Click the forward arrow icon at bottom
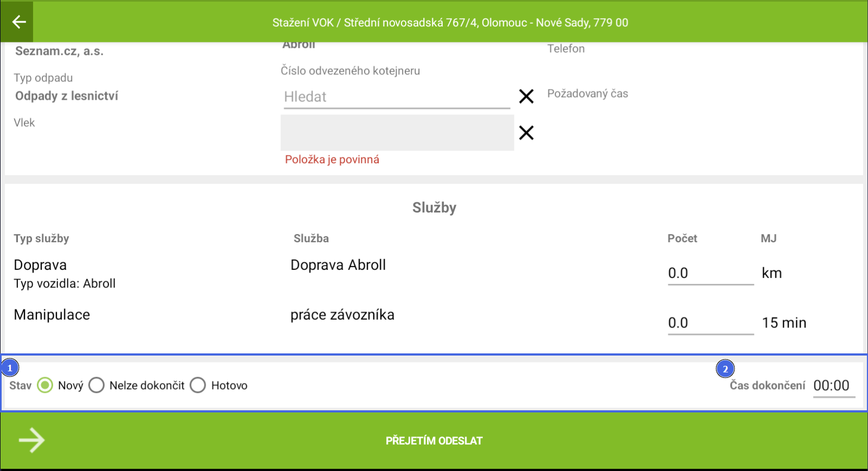The image size is (868, 471). coord(31,440)
